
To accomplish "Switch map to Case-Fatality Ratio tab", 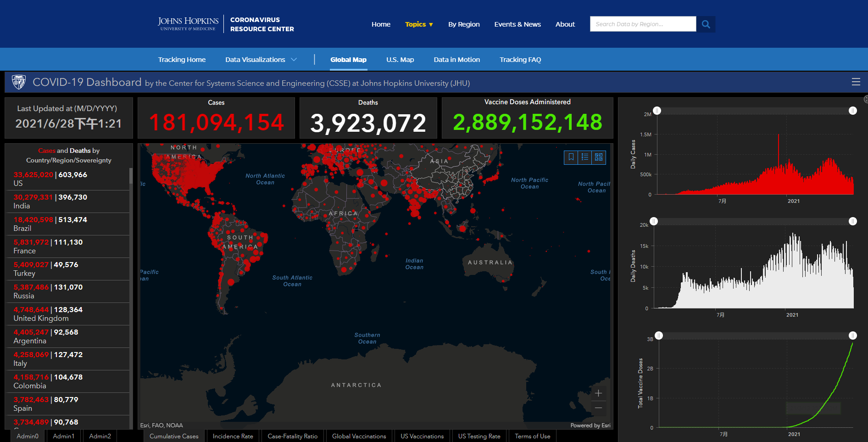I will (293, 436).
